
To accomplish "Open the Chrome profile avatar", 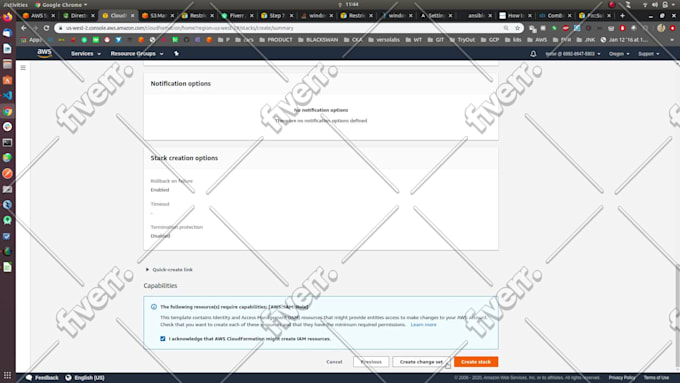I will click(x=661, y=28).
